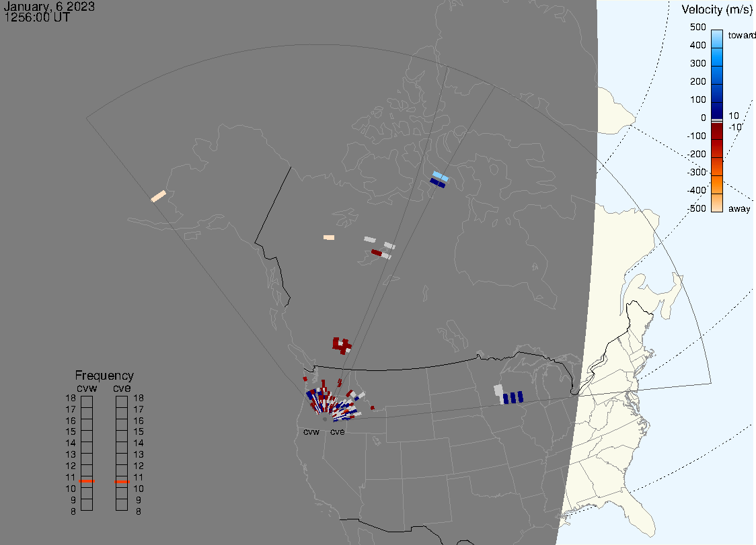The width and height of the screenshot is (756, 545).
Task: Pick the orange -300 to -400 velocity swatch
Action: [717, 185]
